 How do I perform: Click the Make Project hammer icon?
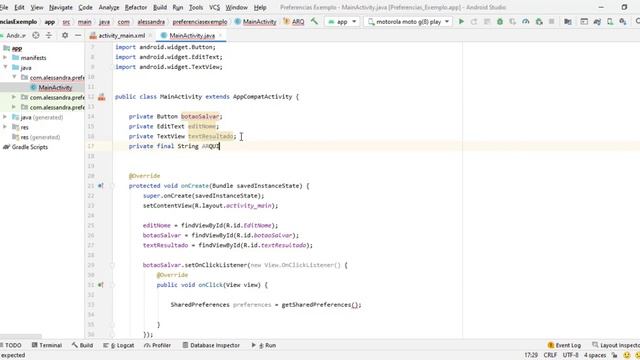point(314,22)
